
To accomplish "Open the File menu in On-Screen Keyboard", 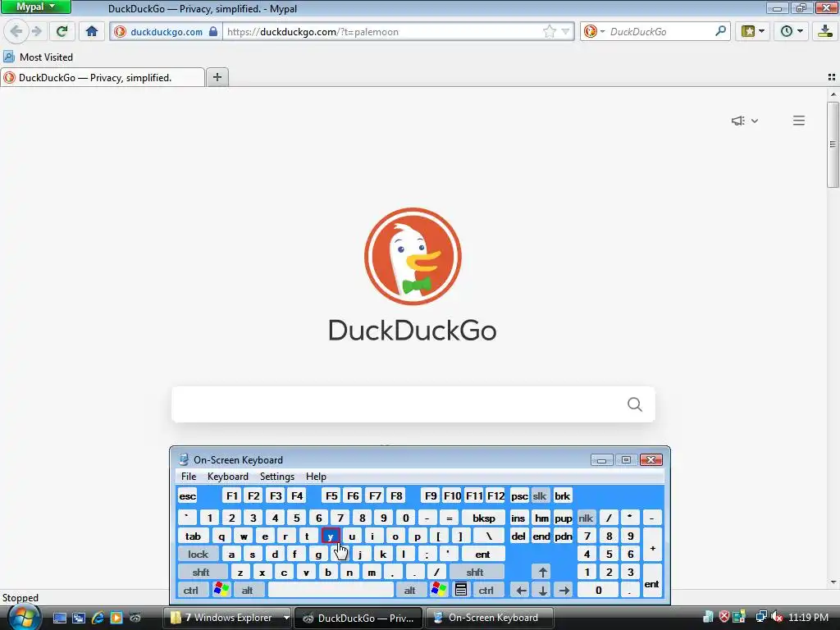I will click(189, 477).
